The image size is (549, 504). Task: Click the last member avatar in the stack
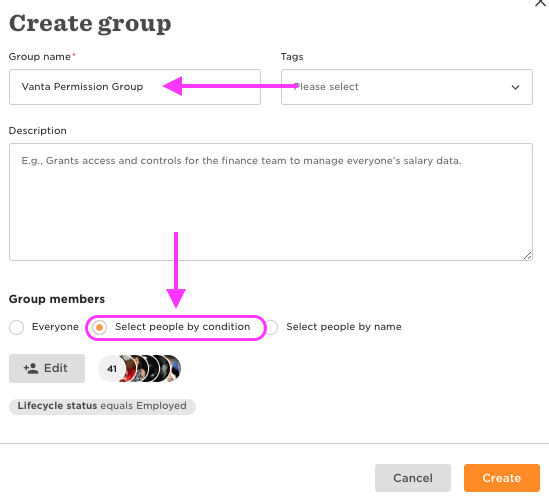[x=175, y=368]
